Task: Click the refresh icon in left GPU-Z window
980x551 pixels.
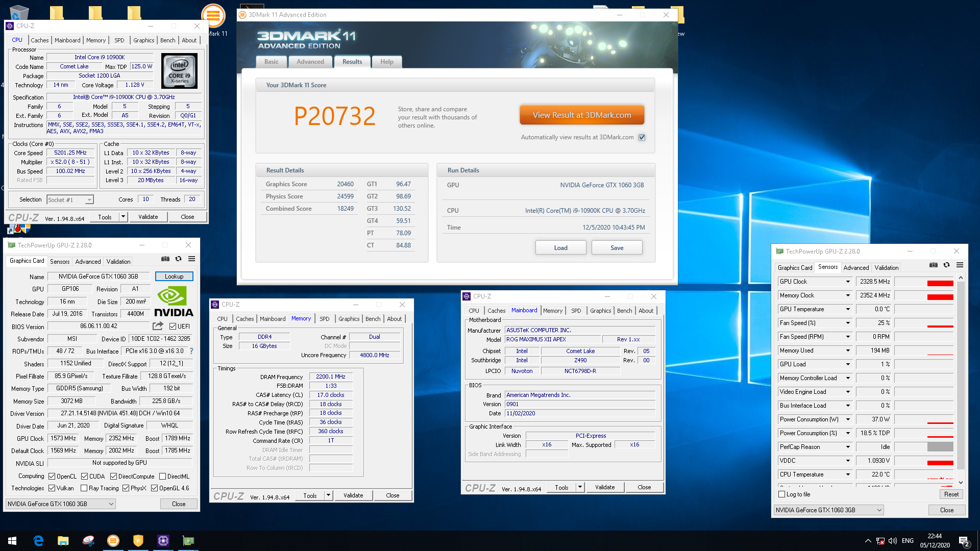Action: click(178, 259)
